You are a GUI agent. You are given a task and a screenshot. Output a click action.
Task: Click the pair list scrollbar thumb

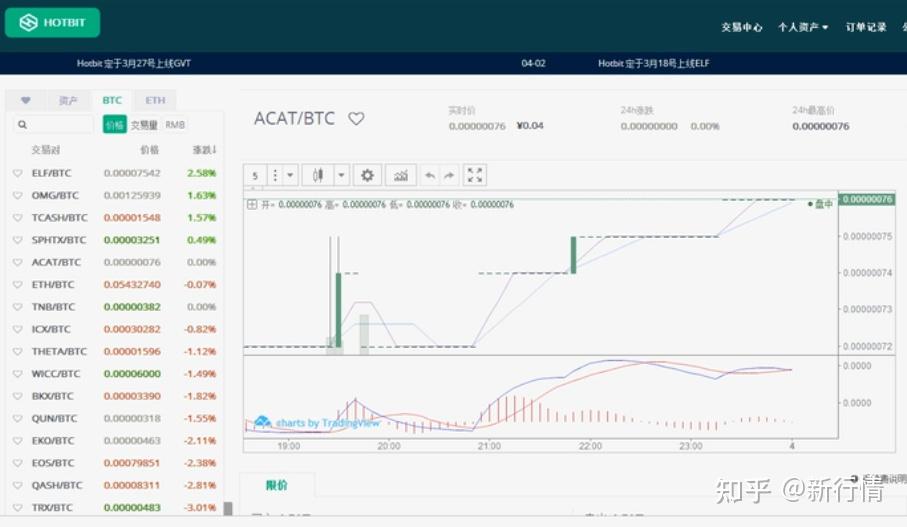tap(228, 508)
